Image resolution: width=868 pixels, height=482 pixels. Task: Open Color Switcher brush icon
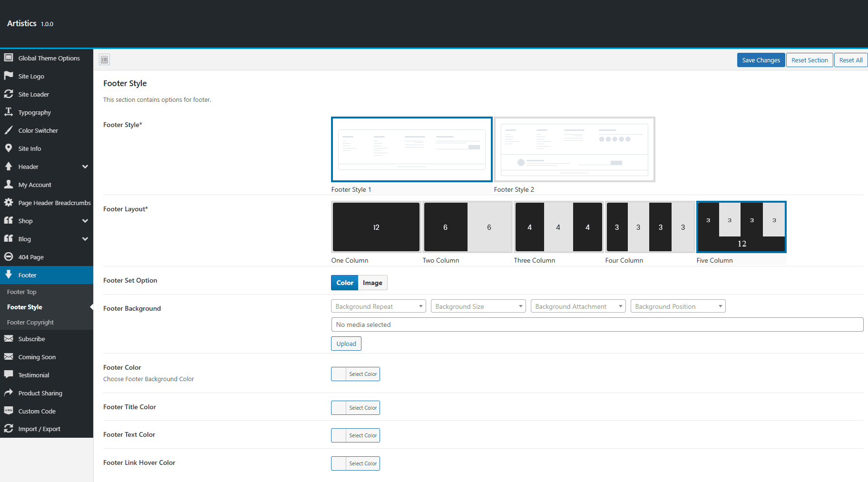click(x=9, y=130)
